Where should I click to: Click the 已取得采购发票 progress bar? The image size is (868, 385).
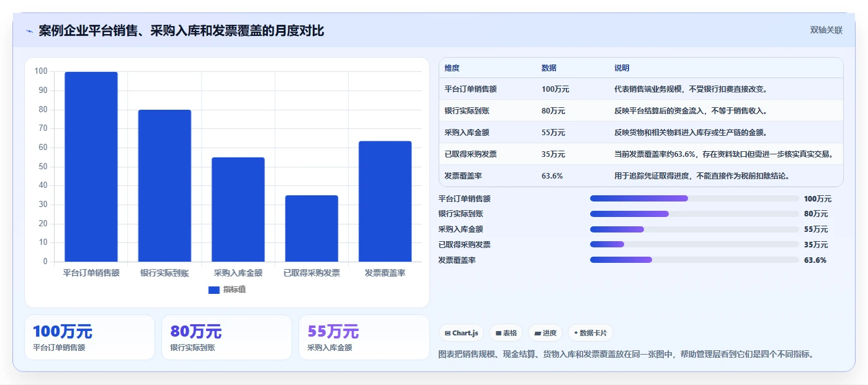[694, 244]
